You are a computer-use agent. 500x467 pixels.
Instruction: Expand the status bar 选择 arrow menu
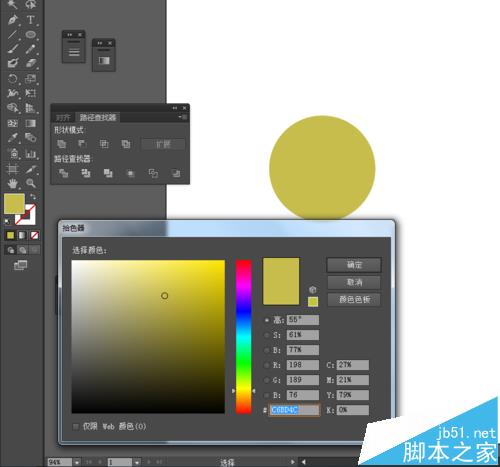pyautogui.click(x=292, y=462)
